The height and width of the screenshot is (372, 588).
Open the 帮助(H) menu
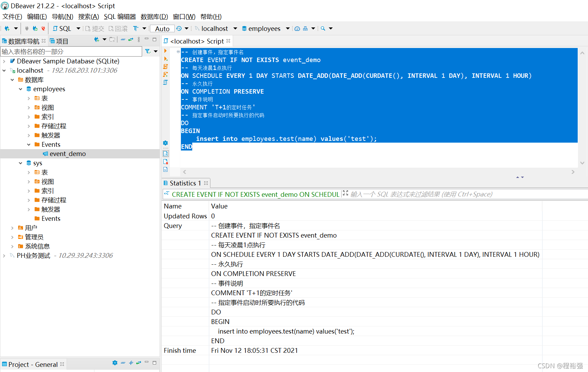click(x=211, y=16)
